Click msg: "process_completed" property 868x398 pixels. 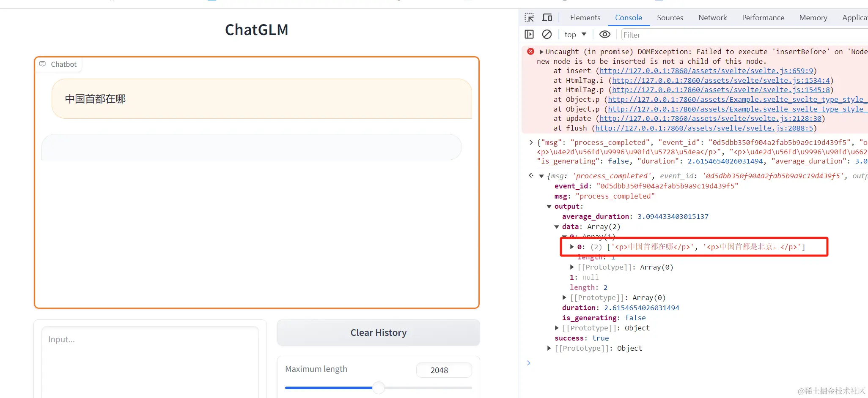pyautogui.click(x=604, y=196)
